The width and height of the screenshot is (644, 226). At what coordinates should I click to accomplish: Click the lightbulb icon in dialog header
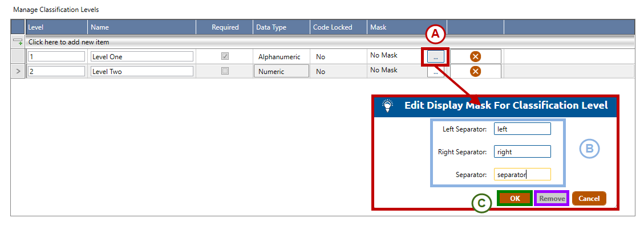click(x=387, y=106)
